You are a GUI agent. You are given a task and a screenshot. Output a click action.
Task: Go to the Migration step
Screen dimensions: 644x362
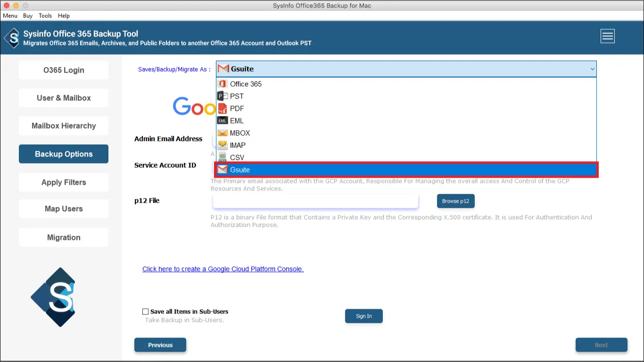(64, 238)
